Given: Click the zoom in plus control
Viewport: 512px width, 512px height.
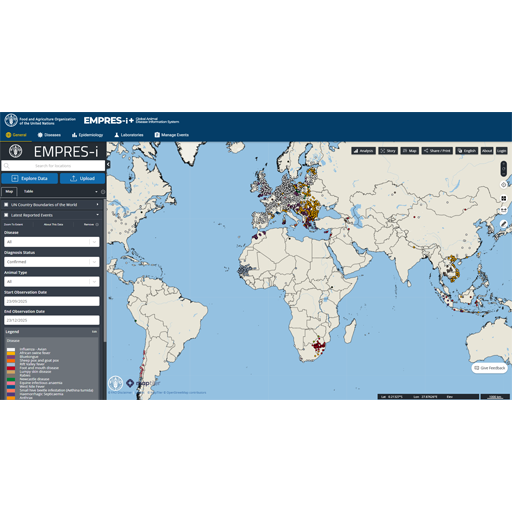Looking at the screenshot, I should click(504, 165).
